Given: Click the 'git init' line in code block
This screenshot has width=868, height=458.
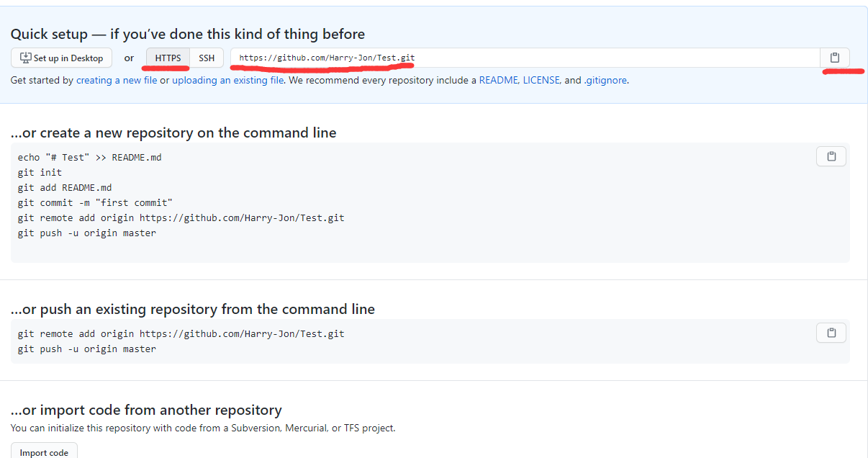Looking at the screenshot, I should [40, 173].
